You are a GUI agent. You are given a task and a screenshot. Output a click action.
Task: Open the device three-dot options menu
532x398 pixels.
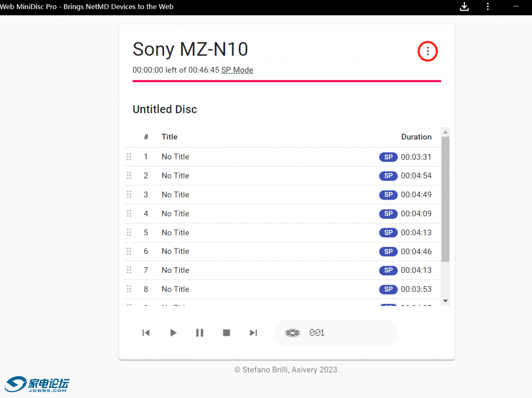click(x=428, y=51)
